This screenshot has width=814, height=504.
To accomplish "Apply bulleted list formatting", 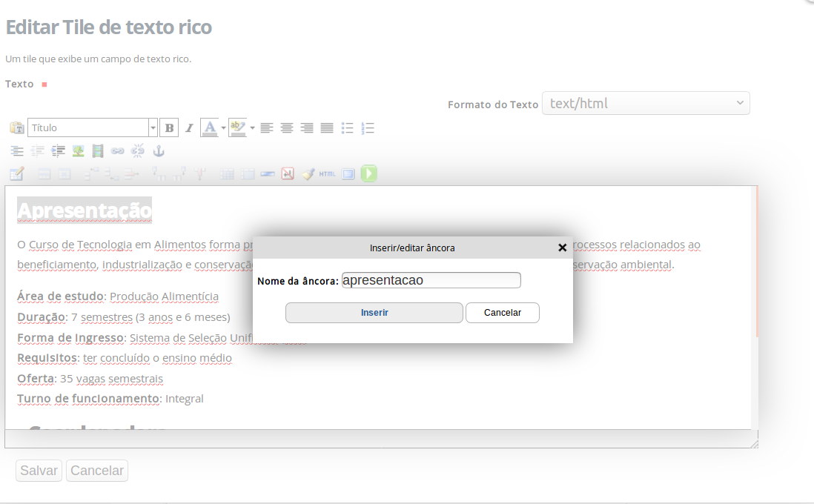I will point(347,127).
